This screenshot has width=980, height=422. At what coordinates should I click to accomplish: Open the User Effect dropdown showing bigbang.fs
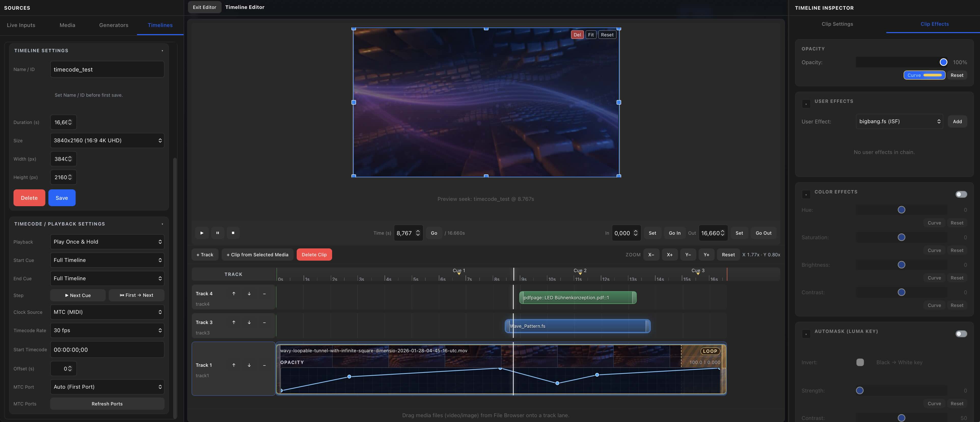tap(899, 121)
